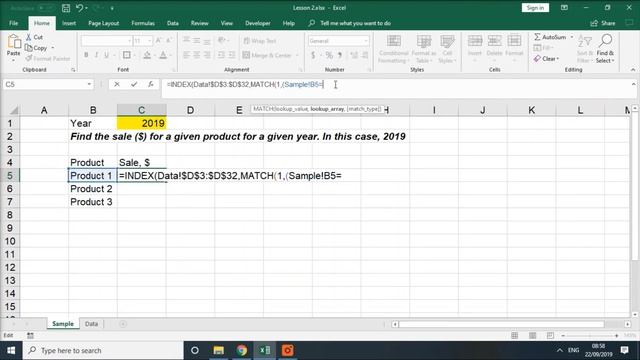The width and height of the screenshot is (640, 360).
Task: Add a new sheet with the plus icon
Action: [123, 324]
